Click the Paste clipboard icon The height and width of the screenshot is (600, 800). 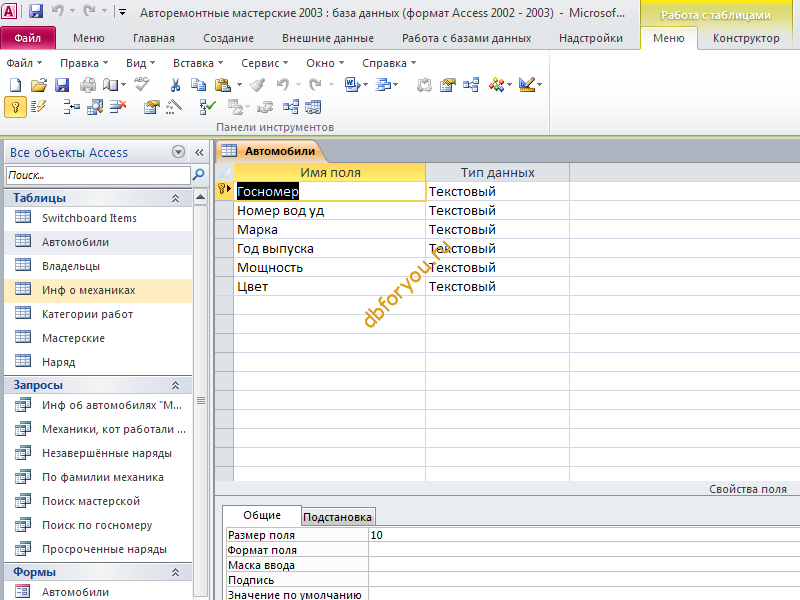click(x=223, y=85)
